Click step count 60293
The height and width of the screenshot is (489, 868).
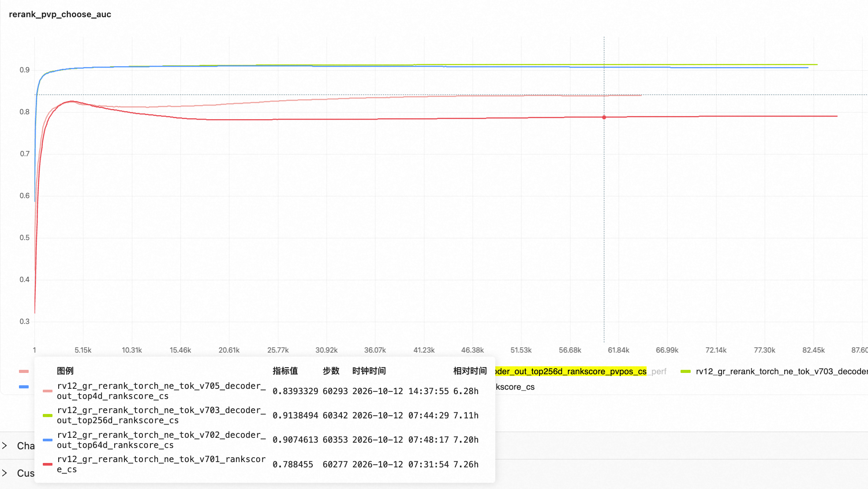(335, 391)
